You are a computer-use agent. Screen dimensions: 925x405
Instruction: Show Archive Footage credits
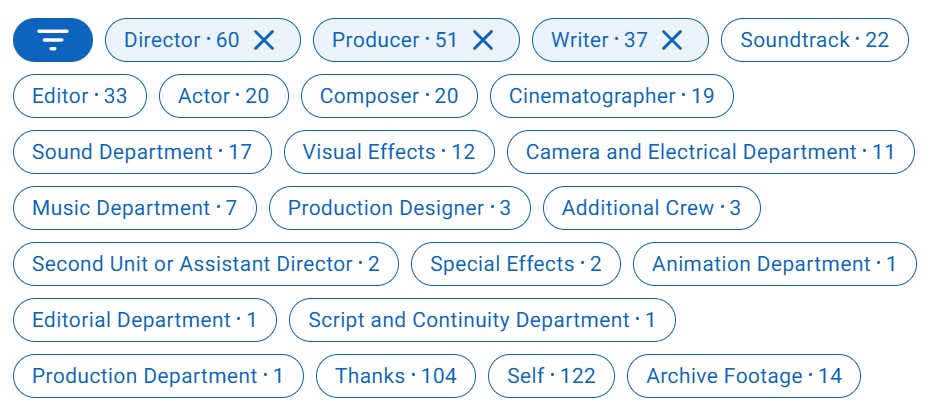pos(743,376)
